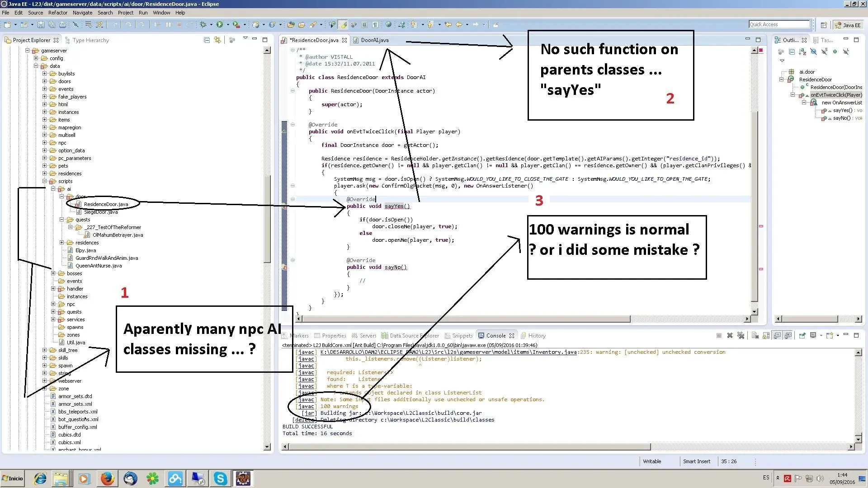
Task: Expand the config folder node
Action: tap(36, 58)
